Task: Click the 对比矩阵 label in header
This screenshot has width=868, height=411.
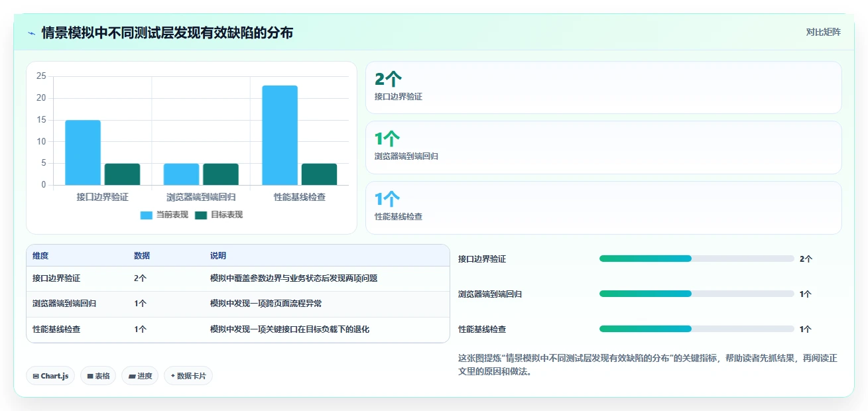Action: point(823,32)
